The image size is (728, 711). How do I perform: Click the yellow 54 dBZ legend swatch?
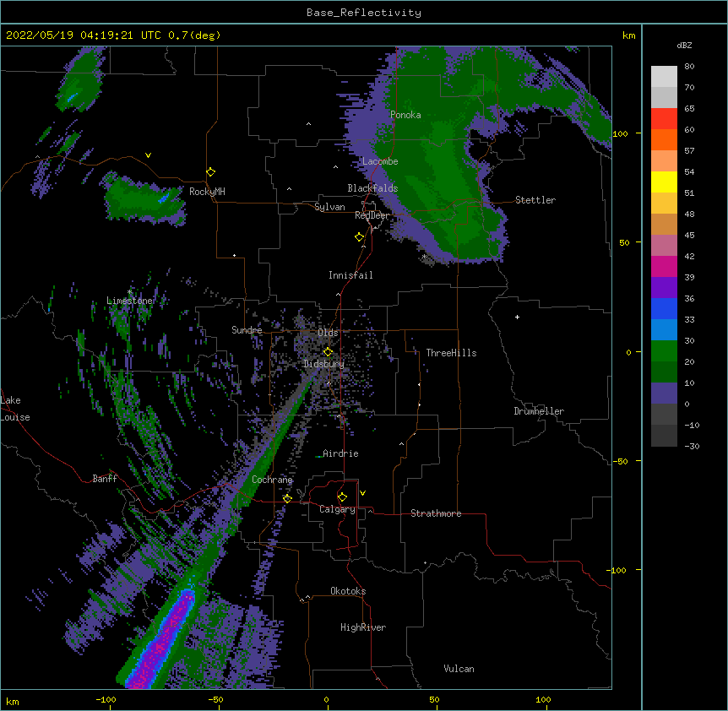[664, 182]
